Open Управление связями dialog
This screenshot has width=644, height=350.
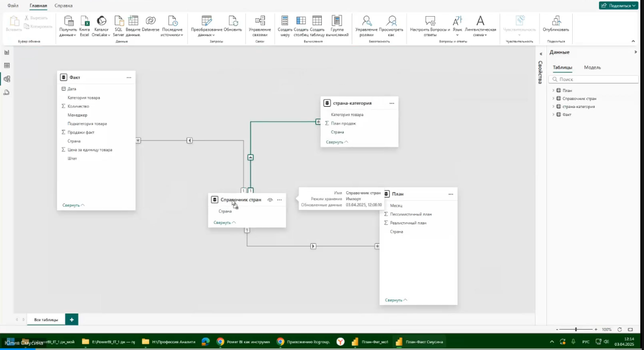tap(261, 24)
